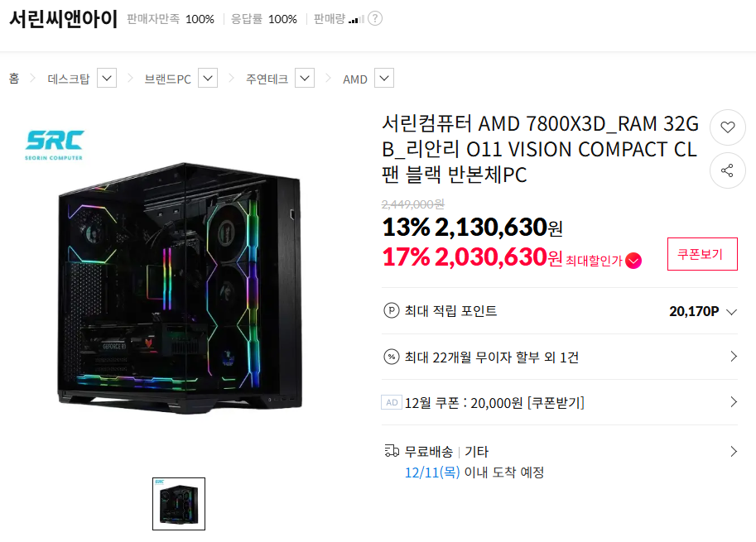Open the sales volume help question mark

pyautogui.click(x=375, y=19)
